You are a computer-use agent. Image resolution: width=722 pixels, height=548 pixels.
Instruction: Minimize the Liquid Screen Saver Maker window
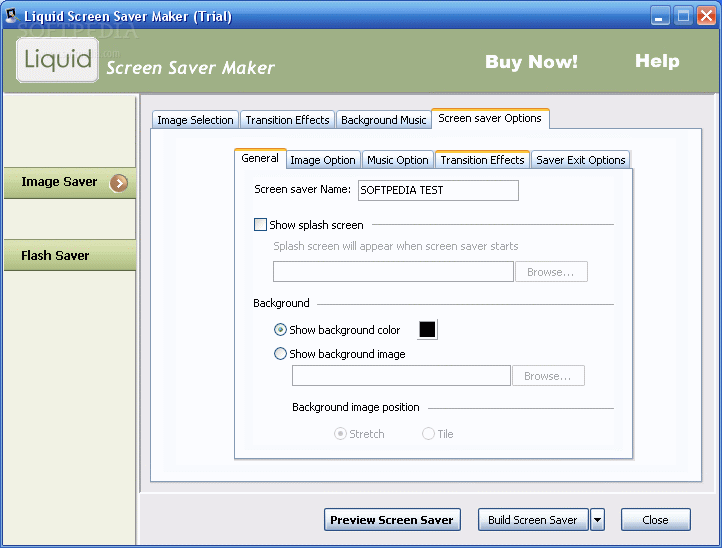click(x=660, y=16)
